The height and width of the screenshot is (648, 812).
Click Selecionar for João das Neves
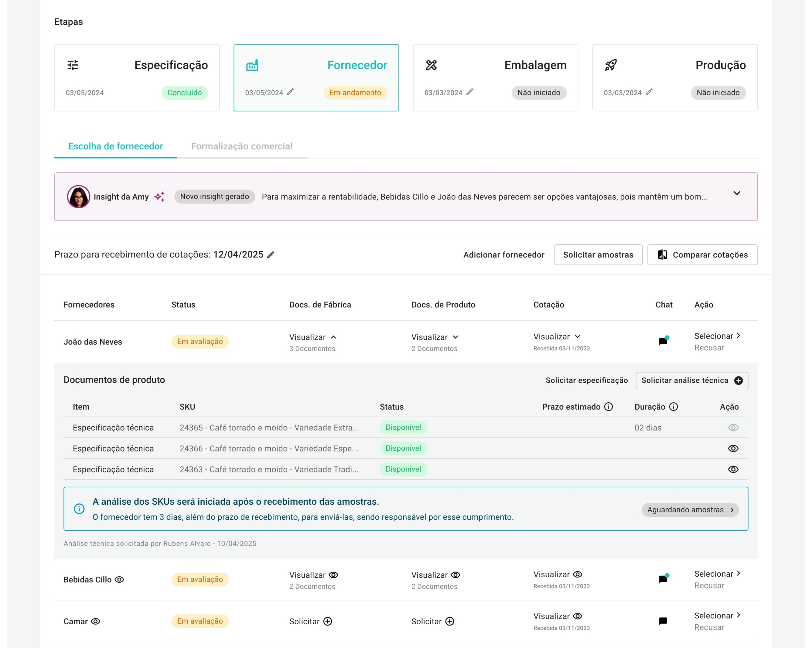click(x=717, y=336)
